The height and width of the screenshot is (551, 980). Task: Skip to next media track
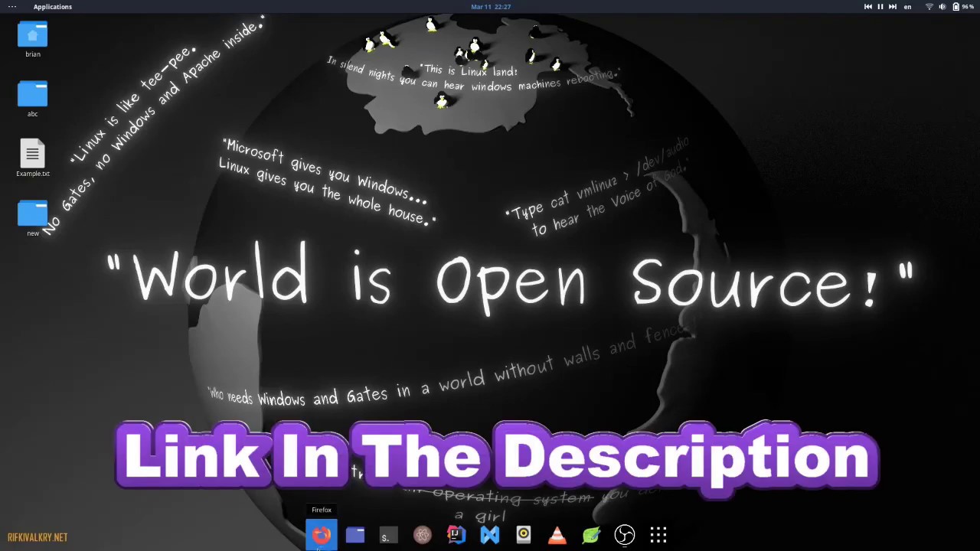point(893,7)
